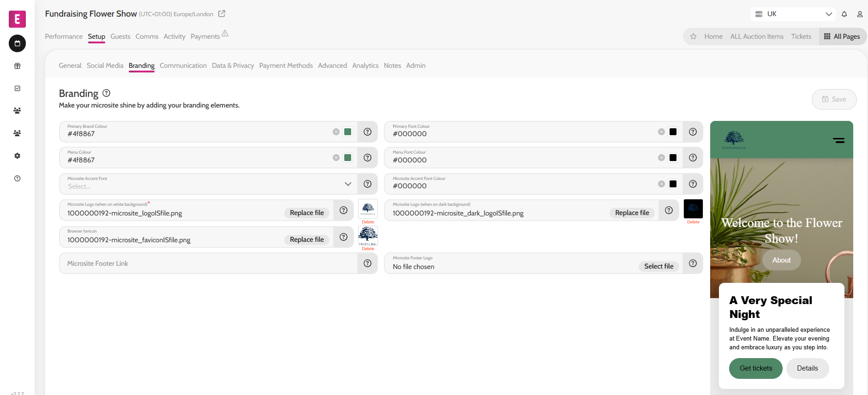Clear the Microsite Accent Font Colour value

661,184
